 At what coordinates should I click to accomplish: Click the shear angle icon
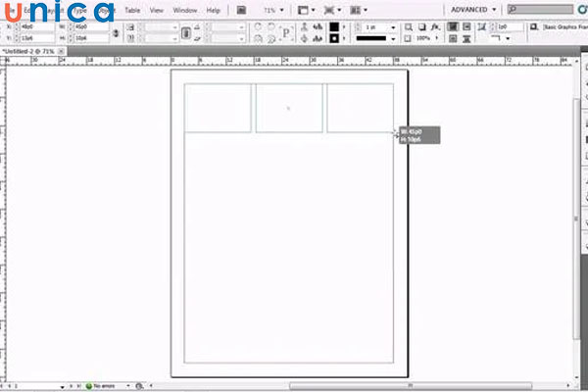pos(197,38)
